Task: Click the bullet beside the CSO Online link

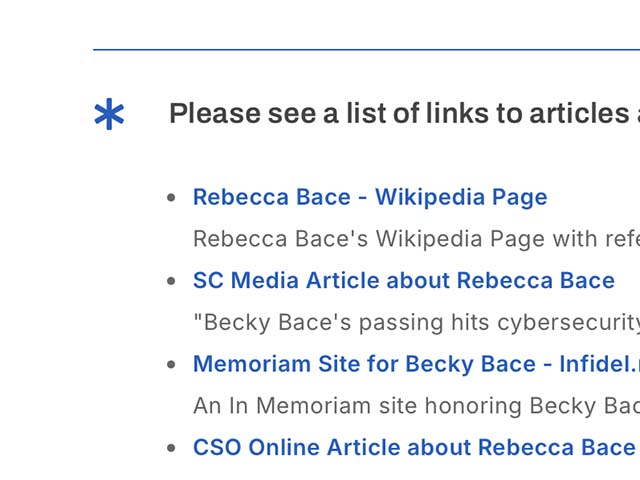Action: click(172, 448)
